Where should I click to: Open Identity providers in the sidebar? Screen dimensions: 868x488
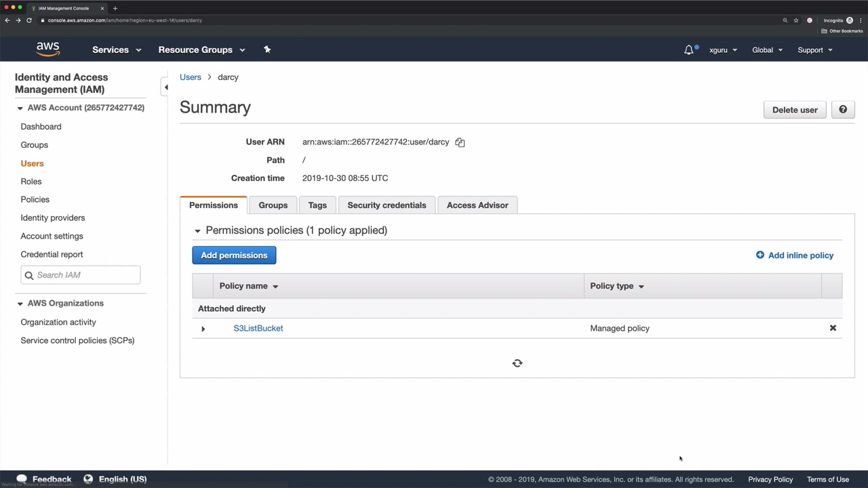(53, 218)
